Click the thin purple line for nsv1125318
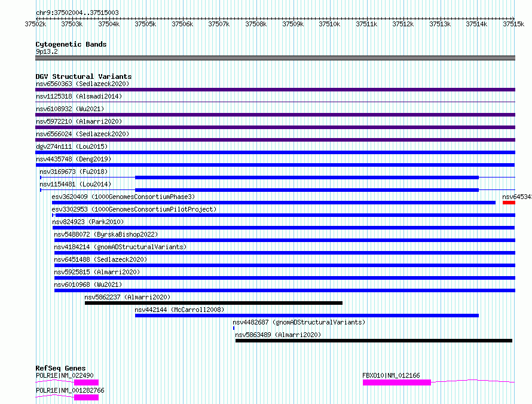 click(x=275, y=102)
